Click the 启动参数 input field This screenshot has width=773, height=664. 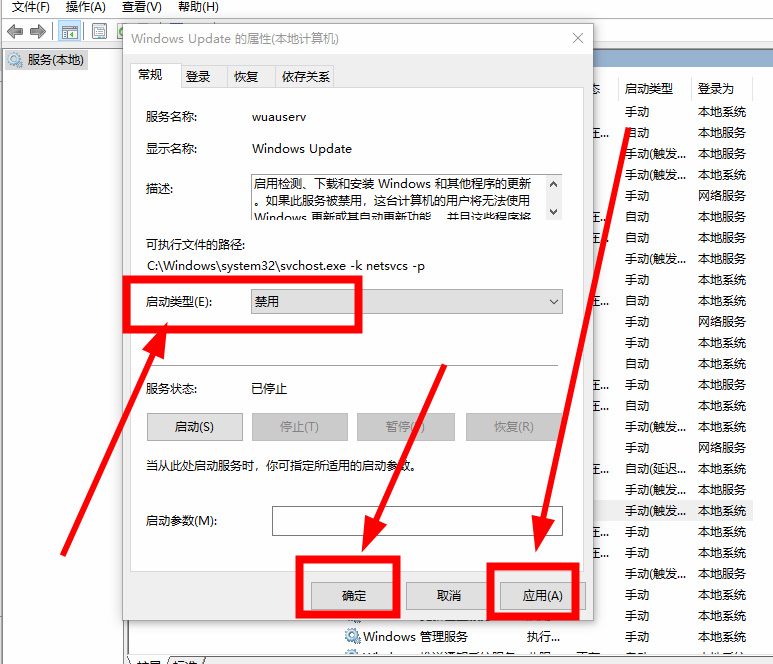point(417,521)
